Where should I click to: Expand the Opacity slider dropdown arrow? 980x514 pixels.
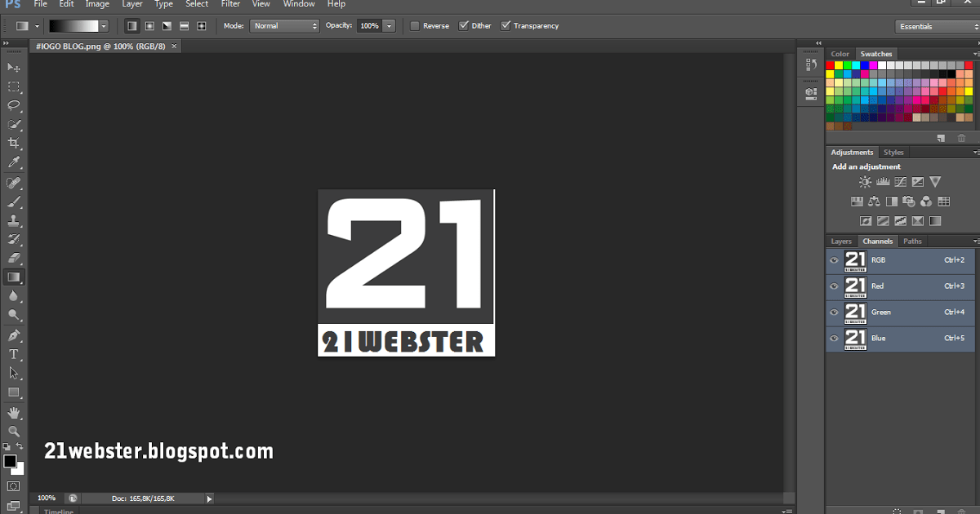pos(389,26)
